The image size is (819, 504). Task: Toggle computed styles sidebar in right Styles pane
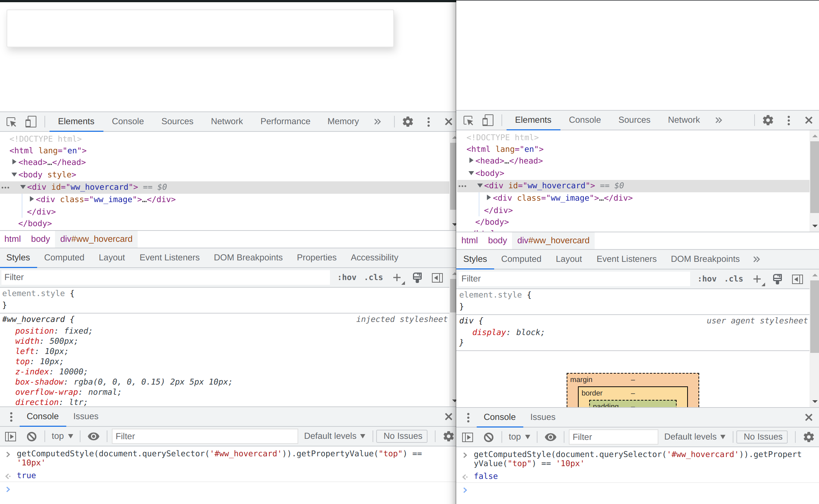[797, 279]
